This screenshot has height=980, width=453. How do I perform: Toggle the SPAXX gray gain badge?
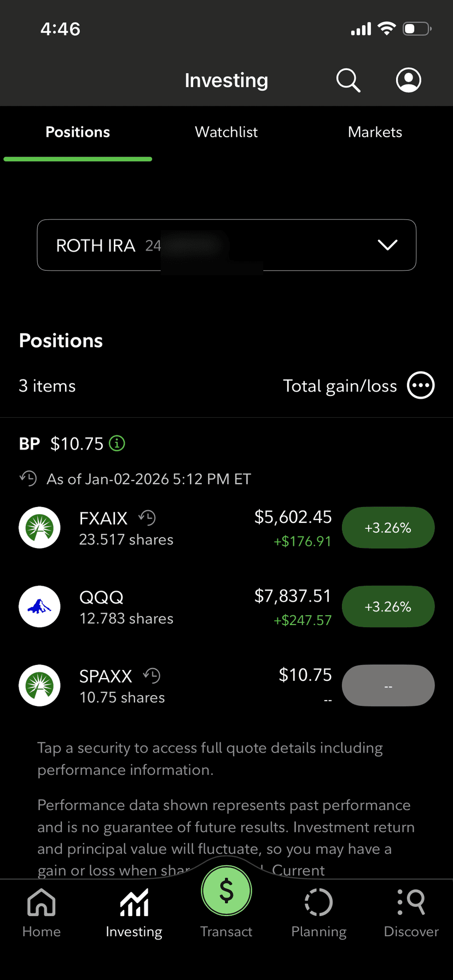pos(388,685)
